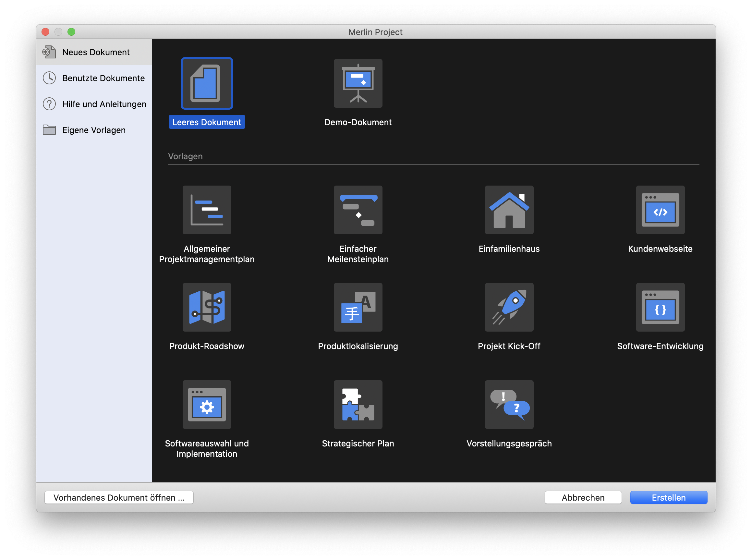Click the Allgemeiner Projektmanagementplan label
752x560 pixels.
pyautogui.click(x=207, y=254)
